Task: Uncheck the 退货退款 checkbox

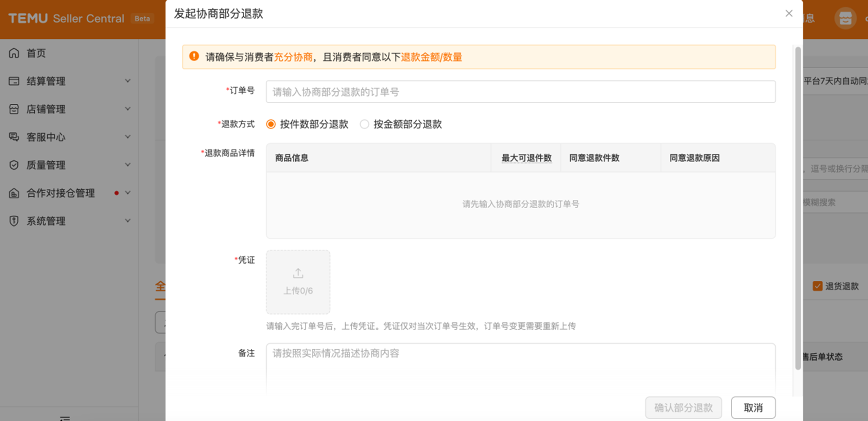Action: 817,286
